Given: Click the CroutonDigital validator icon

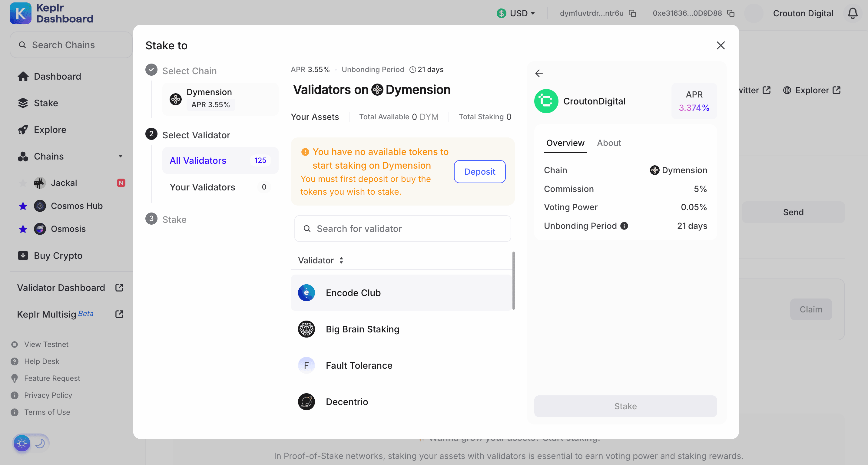Looking at the screenshot, I should 546,101.
